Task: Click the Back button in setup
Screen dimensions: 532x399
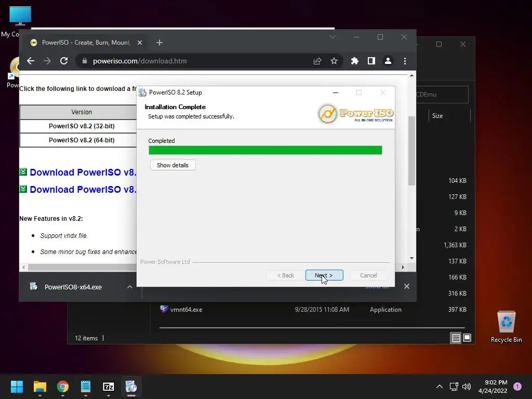Action: [285, 275]
